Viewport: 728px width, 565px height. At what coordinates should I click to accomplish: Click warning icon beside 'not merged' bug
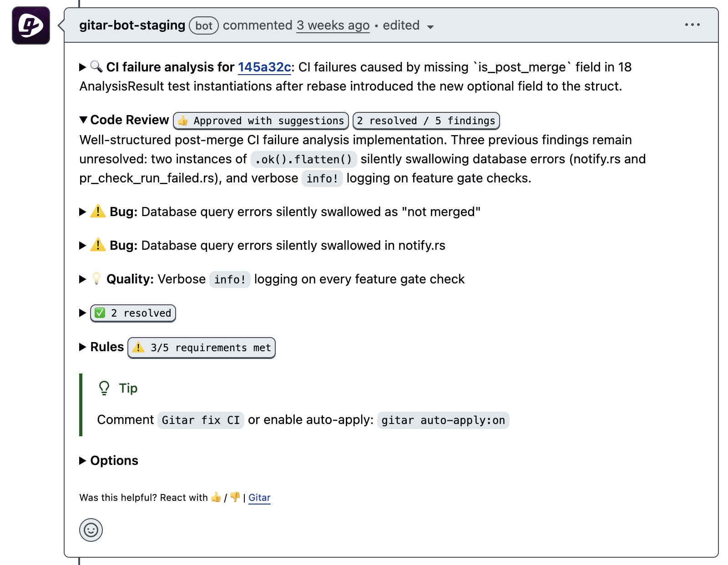point(98,212)
